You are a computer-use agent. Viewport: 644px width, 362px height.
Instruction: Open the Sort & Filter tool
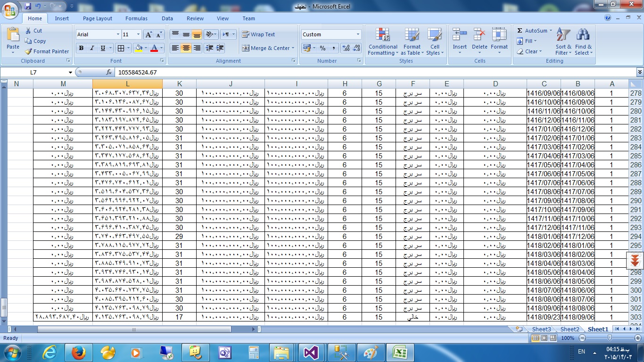tap(563, 35)
